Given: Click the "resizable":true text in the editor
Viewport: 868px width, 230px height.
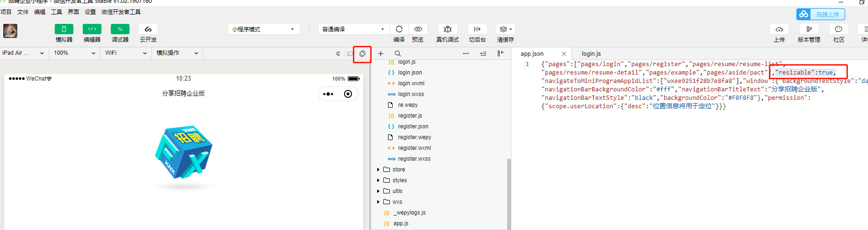Looking at the screenshot, I should coord(806,73).
